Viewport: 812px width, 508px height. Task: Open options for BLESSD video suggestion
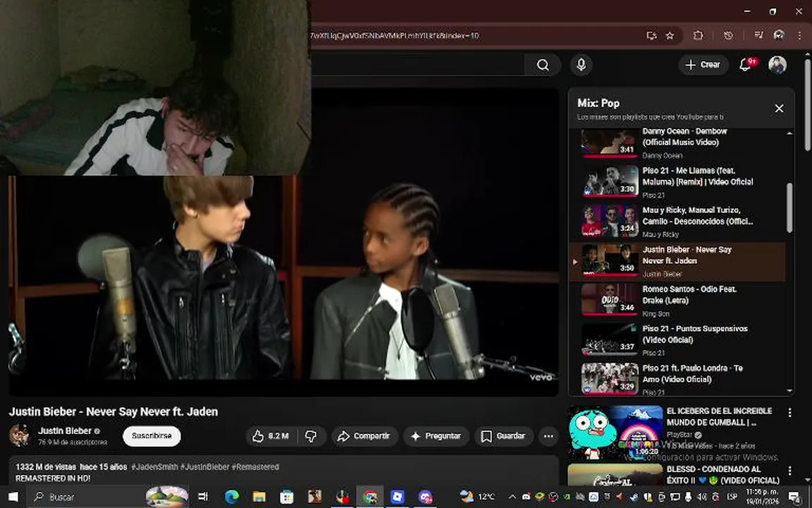click(789, 471)
